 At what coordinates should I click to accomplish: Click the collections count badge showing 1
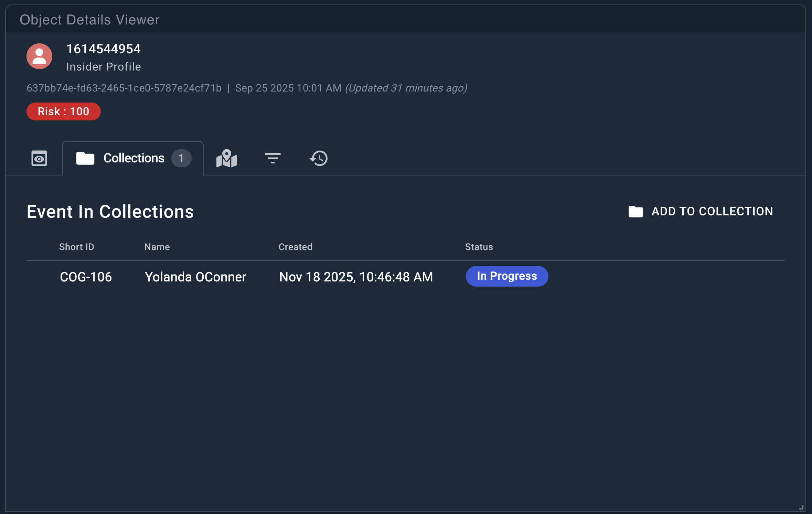point(182,158)
